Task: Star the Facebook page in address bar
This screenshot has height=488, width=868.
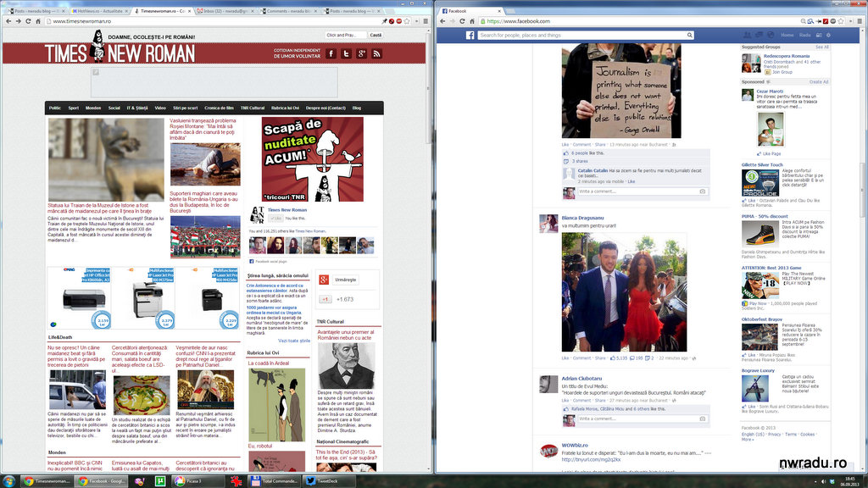Action: (x=842, y=21)
